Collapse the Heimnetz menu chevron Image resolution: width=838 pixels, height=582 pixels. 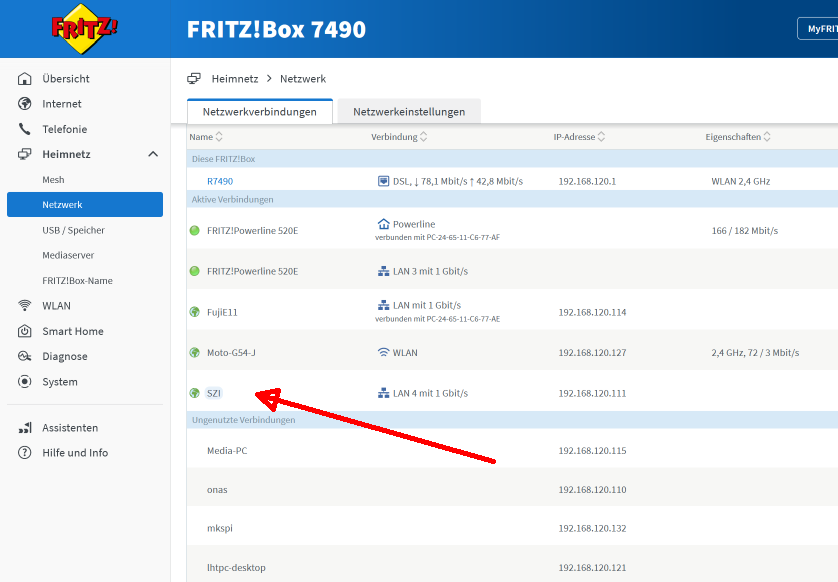153,154
